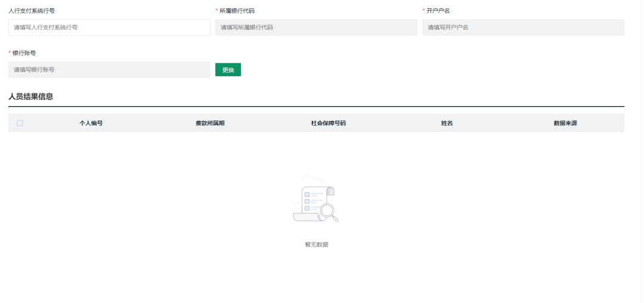Focus the 人行支付系统行号 input field
This screenshot has height=303, width=644.
coord(109,27)
